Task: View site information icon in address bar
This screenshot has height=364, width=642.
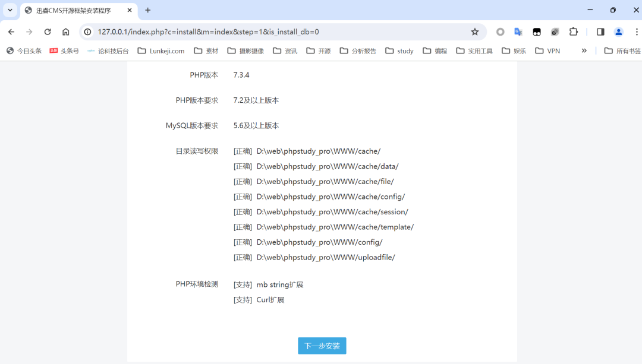Action: (x=88, y=32)
